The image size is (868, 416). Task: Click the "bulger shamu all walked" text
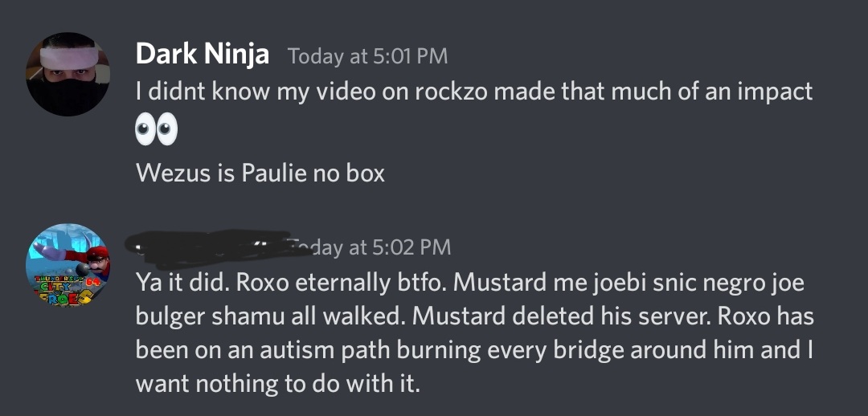coord(269,316)
